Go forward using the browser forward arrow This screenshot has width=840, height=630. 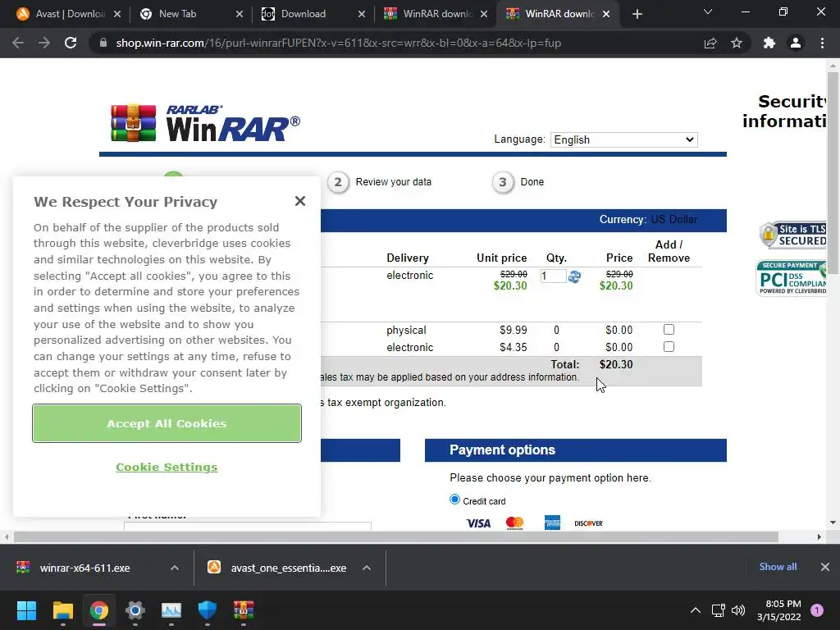(44, 43)
